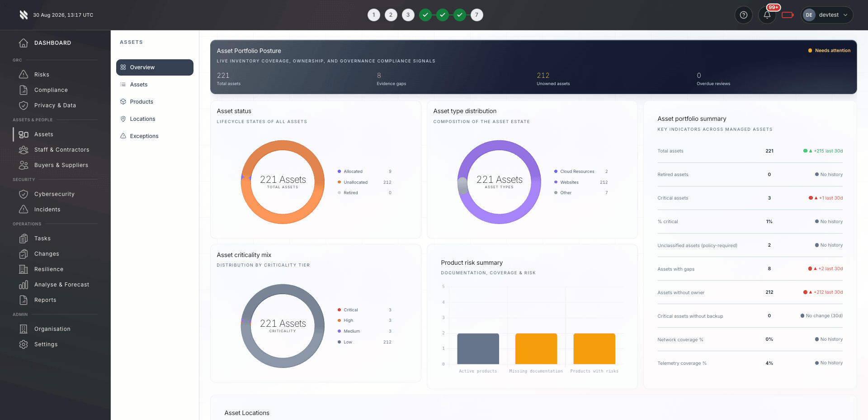Click the Missing documentation bar
The image size is (868, 420).
536,349
